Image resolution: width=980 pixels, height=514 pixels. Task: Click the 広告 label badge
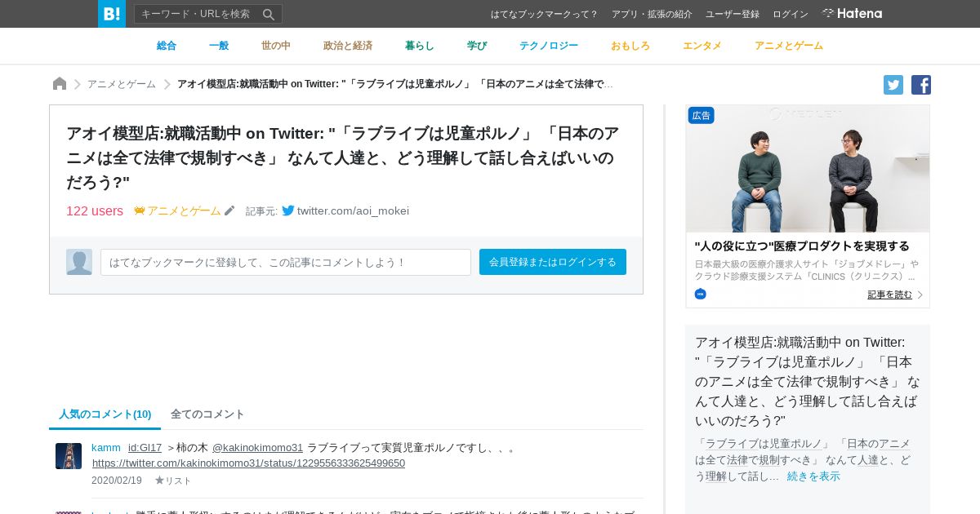pos(701,115)
